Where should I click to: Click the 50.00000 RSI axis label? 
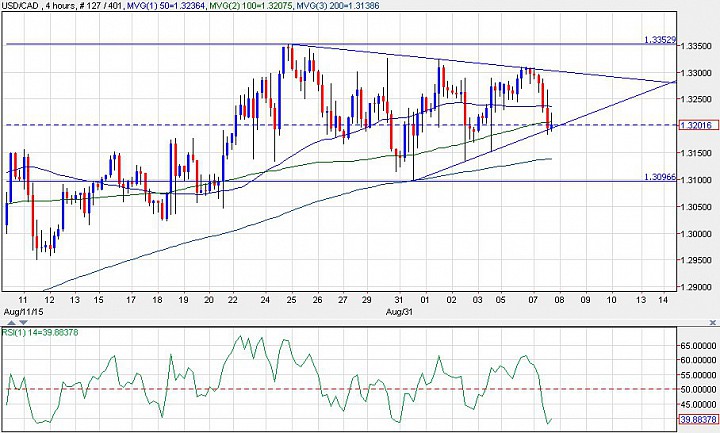(x=698, y=389)
